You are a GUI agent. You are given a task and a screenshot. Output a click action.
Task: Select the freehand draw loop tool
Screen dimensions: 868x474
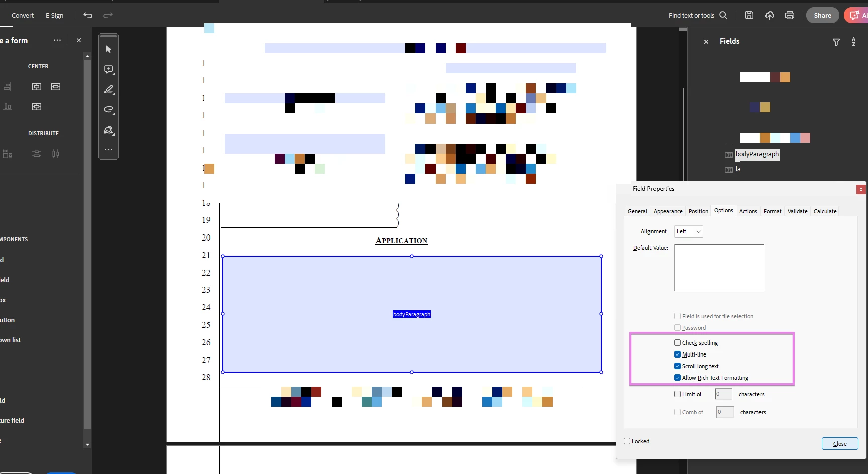[108, 109]
